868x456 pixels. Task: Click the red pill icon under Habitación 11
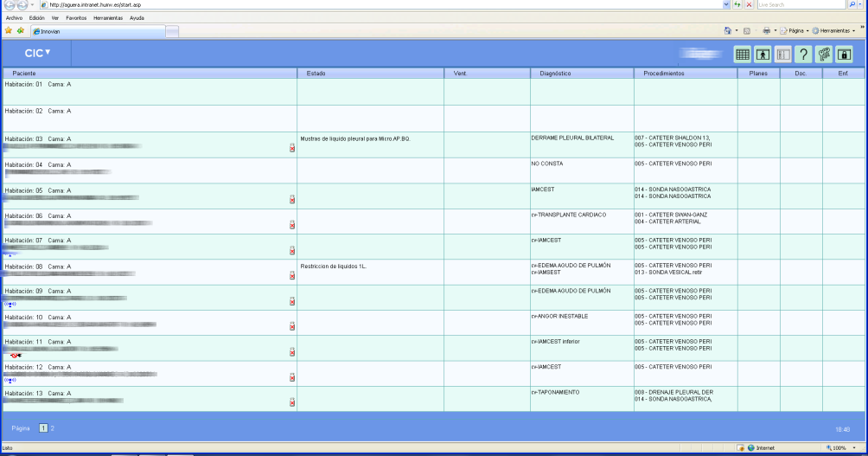16,355
